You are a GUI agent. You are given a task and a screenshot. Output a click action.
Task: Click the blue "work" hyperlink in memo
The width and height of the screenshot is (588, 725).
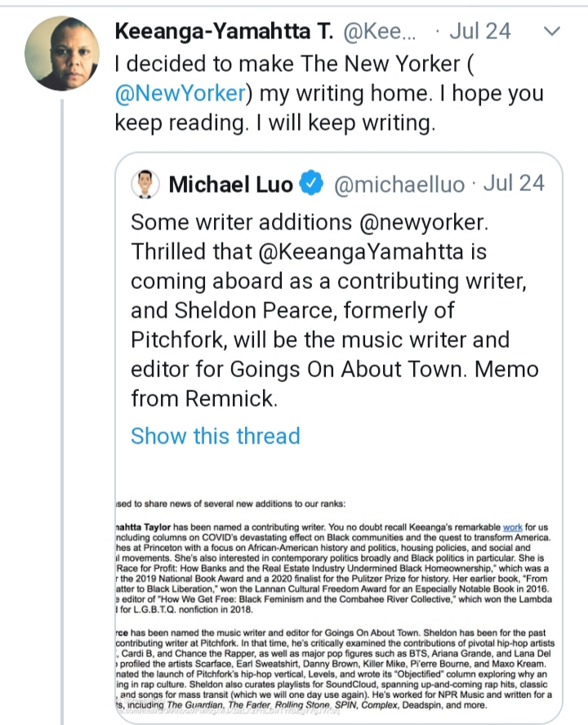[513, 527]
